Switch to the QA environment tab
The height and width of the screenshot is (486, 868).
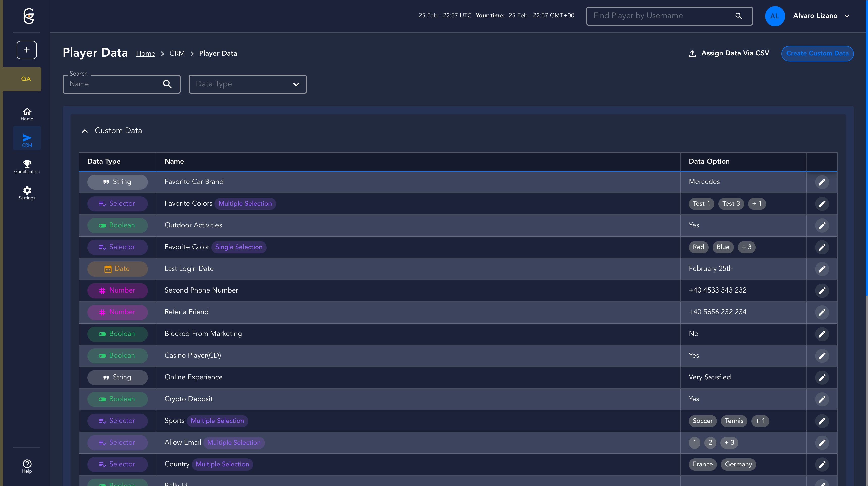tap(25, 79)
